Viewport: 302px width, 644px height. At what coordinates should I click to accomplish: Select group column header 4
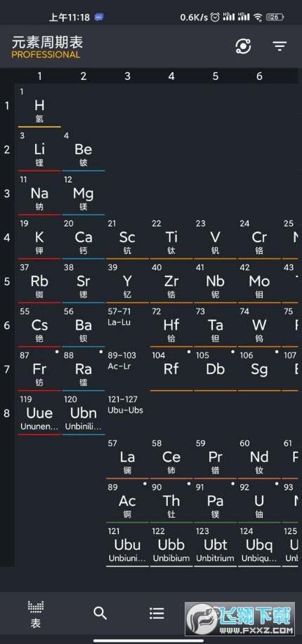click(x=171, y=76)
